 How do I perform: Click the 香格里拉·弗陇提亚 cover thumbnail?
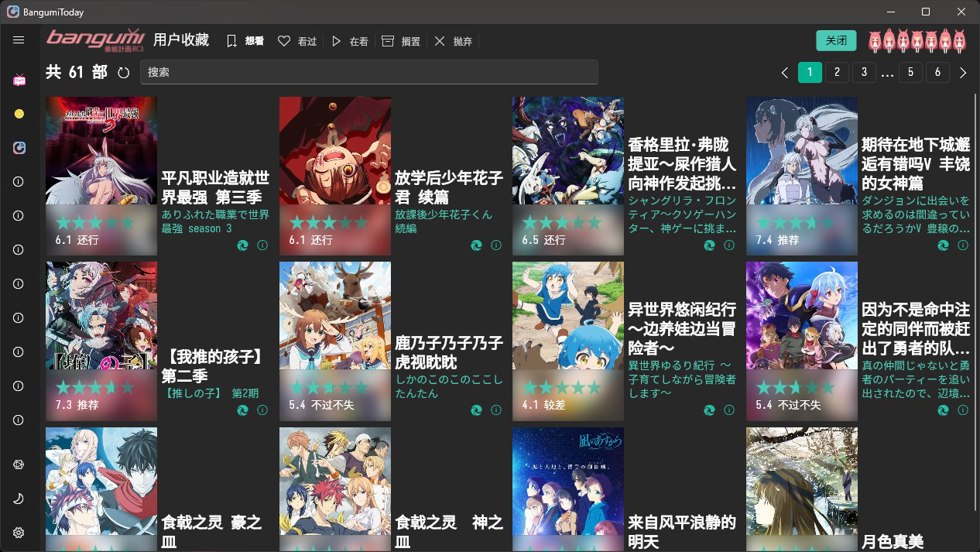point(568,176)
